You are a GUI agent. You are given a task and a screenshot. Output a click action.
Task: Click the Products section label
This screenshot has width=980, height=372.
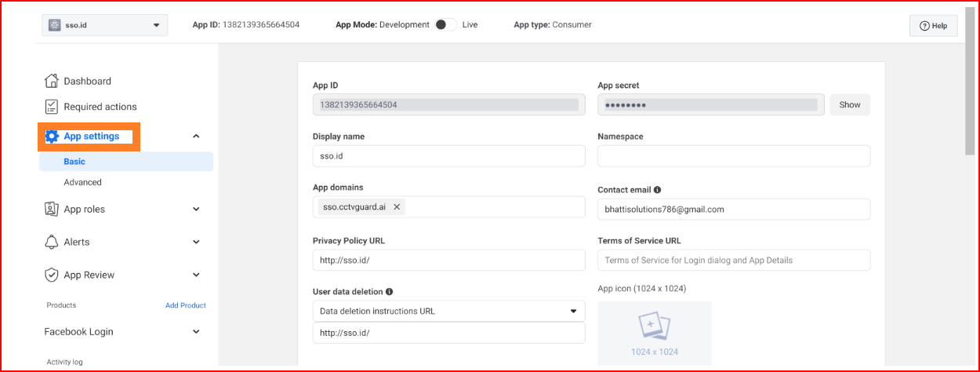point(61,305)
